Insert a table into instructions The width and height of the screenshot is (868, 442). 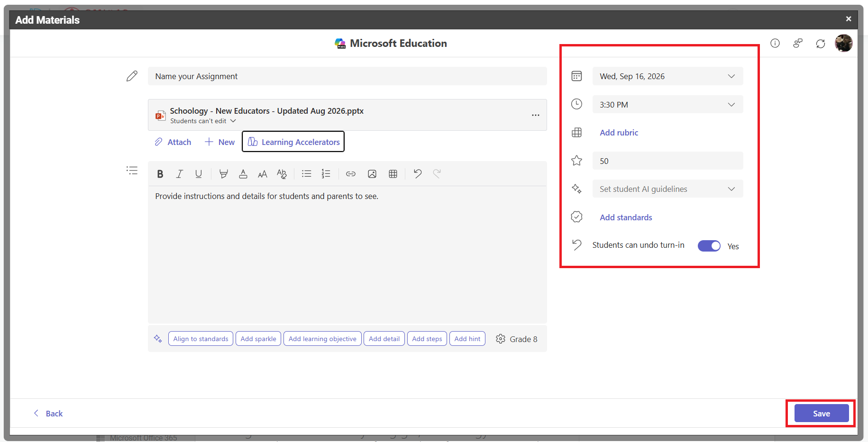(x=393, y=174)
